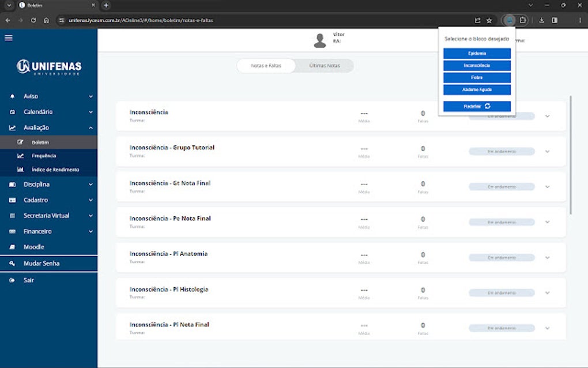The width and height of the screenshot is (588, 368).
Task: Go back with browser back arrow
Action: coord(8,20)
